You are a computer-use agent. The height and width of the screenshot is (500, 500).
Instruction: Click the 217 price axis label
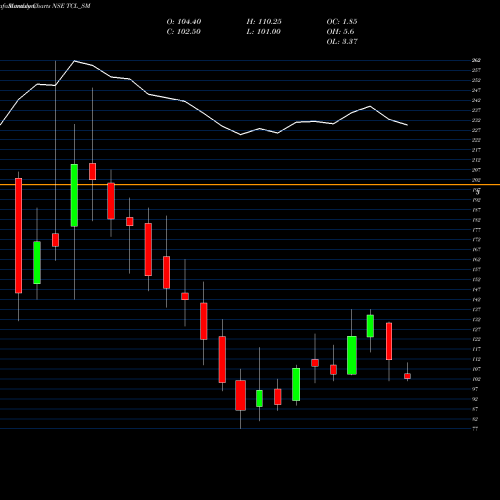[476, 150]
